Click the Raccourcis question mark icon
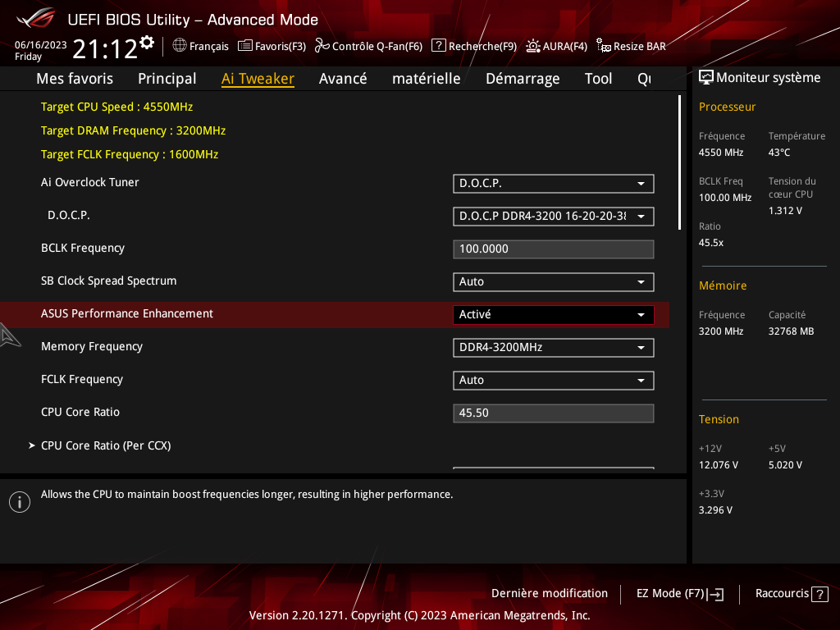840x630 pixels. point(819,594)
